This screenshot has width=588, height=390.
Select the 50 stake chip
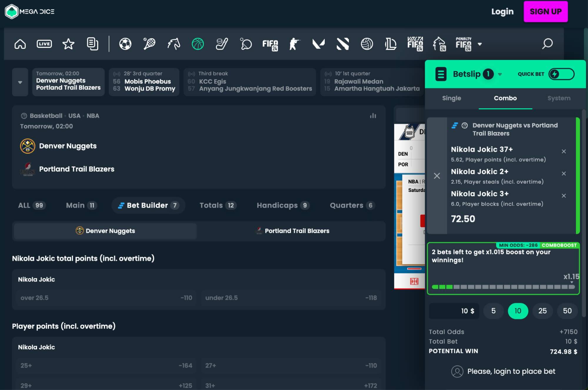567,311
